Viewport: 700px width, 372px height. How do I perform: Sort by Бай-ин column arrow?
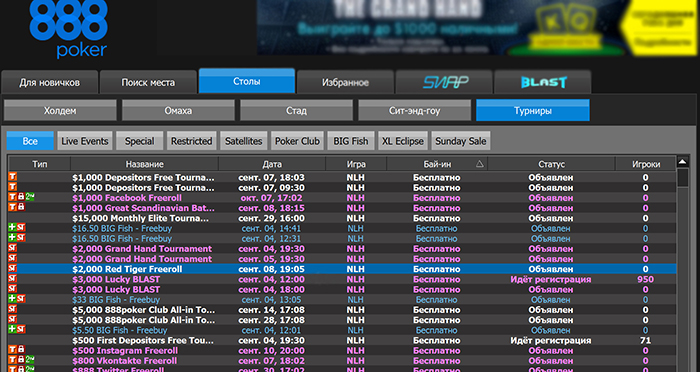click(479, 164)
